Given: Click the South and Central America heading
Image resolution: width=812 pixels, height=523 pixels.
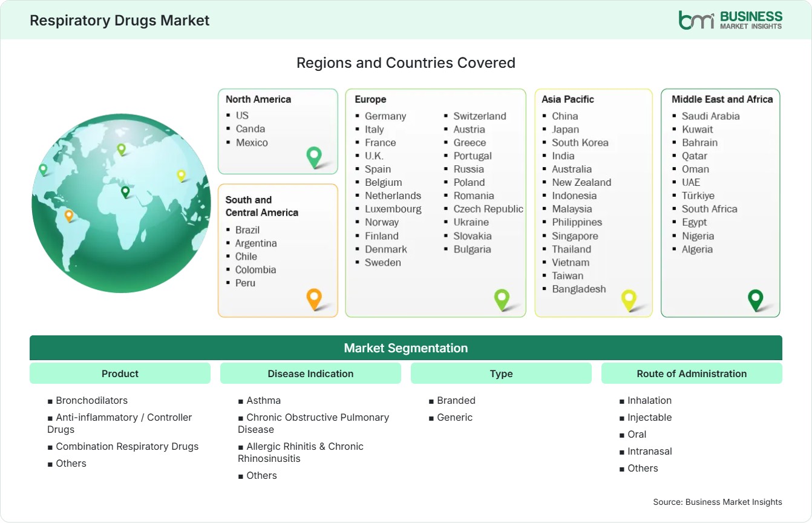Looking at the screenshot, I should (x=262, y=206).
